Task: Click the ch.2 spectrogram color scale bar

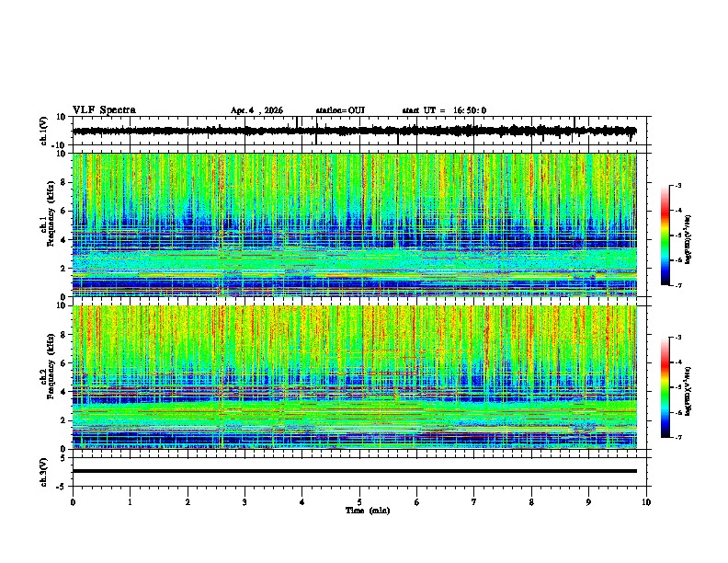Action: 665,387
